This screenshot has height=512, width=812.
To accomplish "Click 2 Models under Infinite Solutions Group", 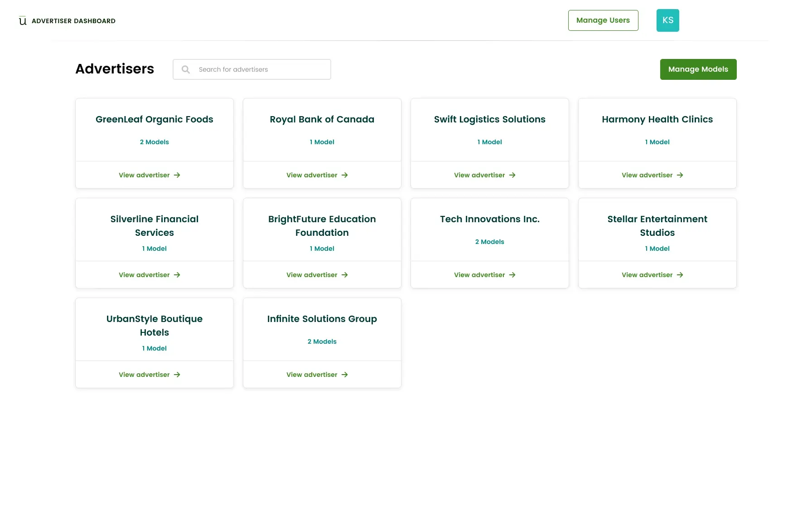I will point(322,341).
